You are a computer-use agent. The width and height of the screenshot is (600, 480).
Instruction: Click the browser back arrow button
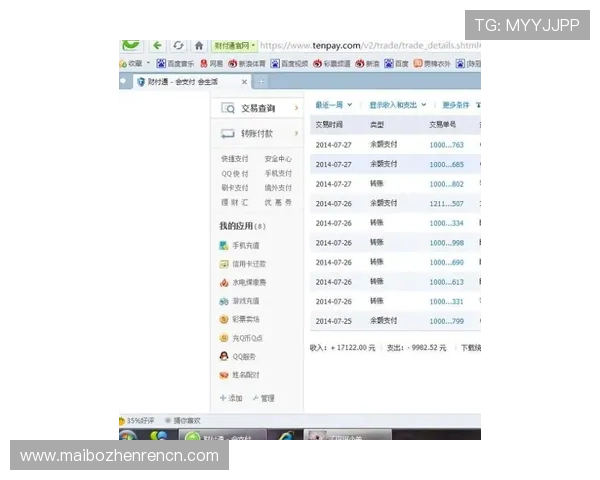click(157, 46)
